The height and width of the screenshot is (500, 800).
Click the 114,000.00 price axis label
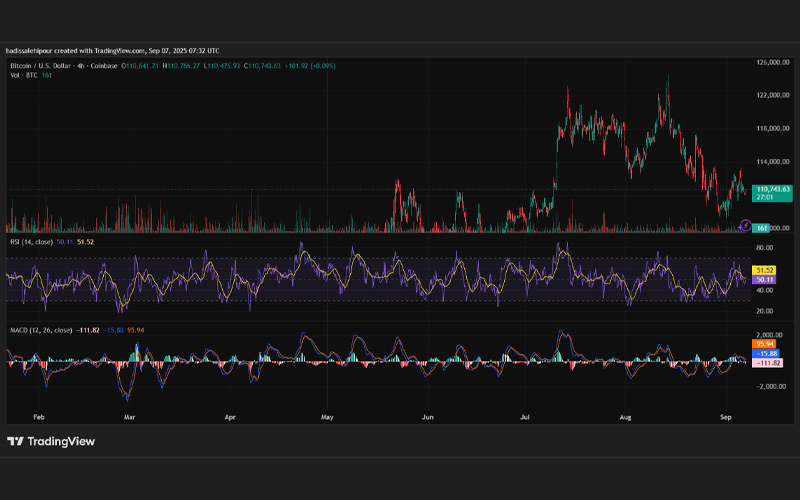click(x=773, y=162)
